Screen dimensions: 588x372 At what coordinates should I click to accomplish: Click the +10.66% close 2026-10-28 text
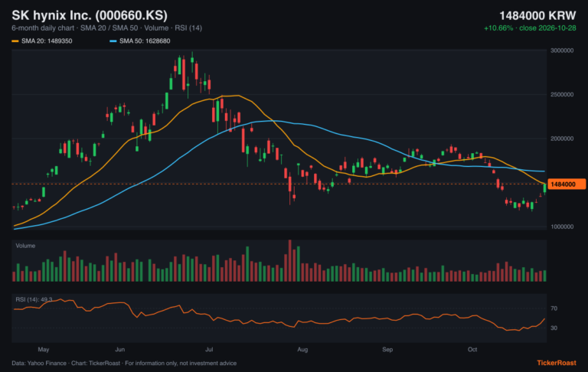tap(530, 28)
